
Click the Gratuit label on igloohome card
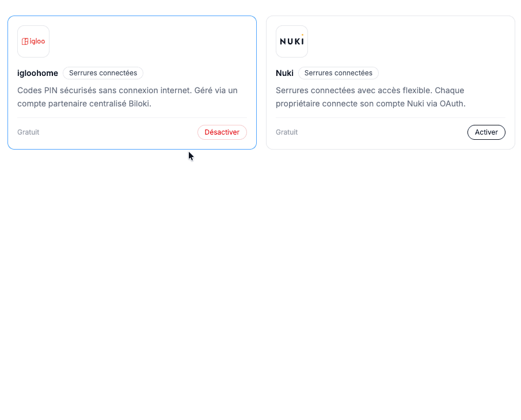coord(28,132)
